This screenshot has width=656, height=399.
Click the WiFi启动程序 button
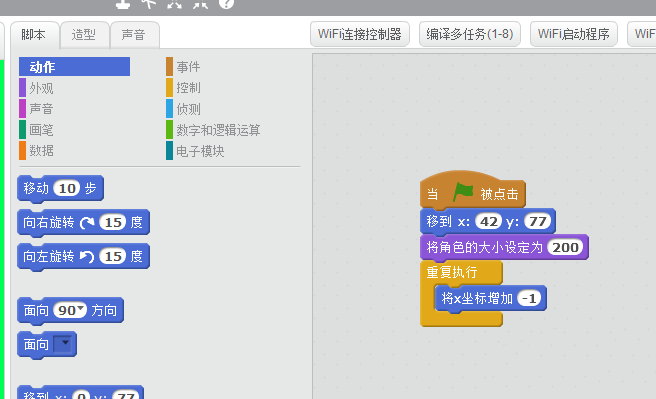coord(574,34)
